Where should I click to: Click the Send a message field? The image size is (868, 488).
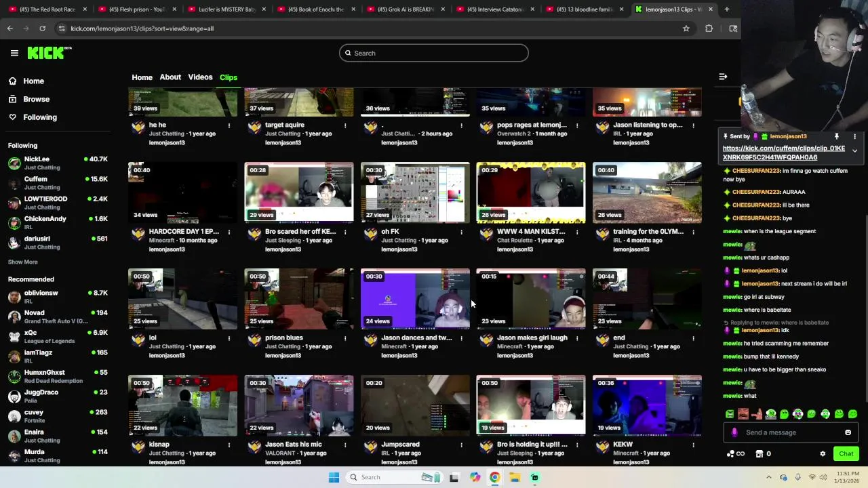pos(790,432)
